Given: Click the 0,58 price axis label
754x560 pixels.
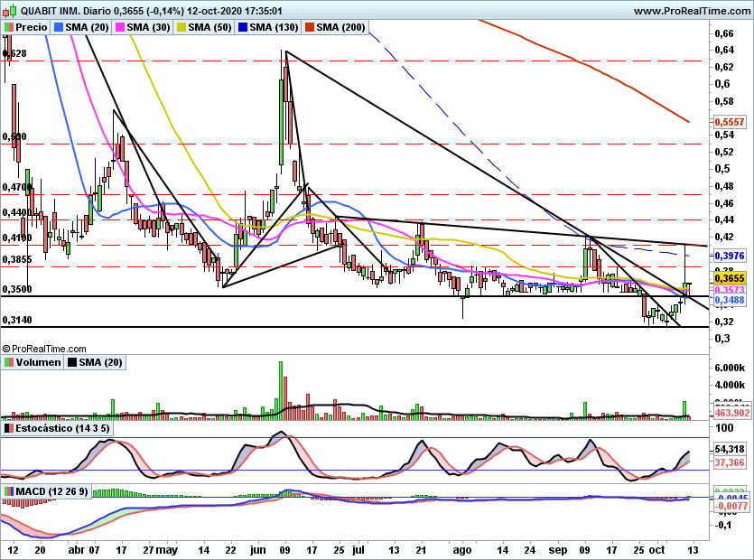Looking at the screenshot, I should tap(724, 101).
